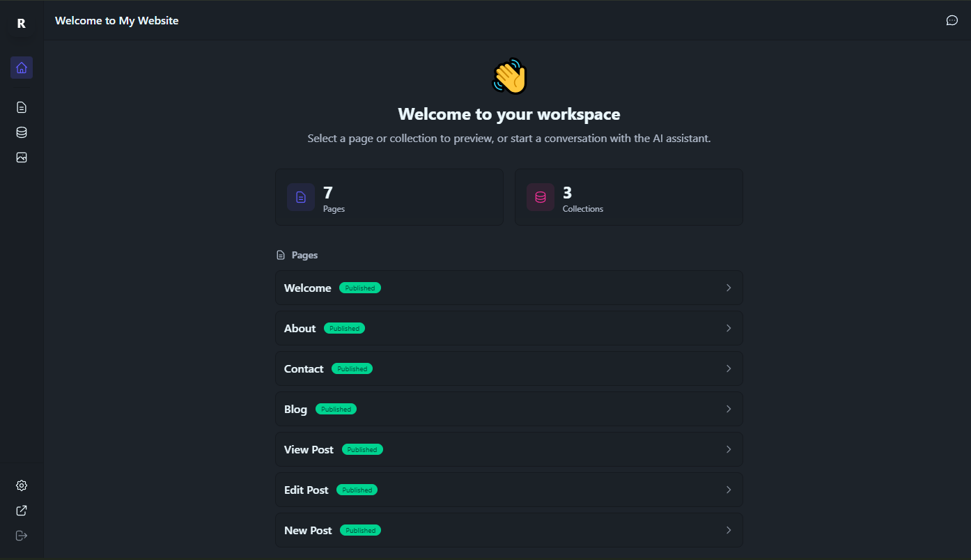
Task: Open the Collections database icon in the sidebar
Action: pyautogui.click(x=21, y=132)
